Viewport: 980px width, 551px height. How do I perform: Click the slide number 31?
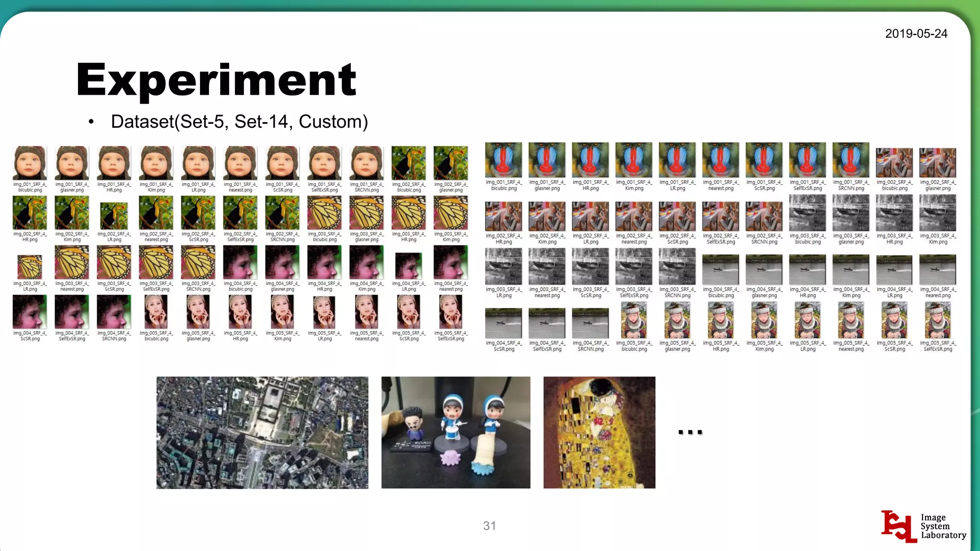[x=490, y=526]
